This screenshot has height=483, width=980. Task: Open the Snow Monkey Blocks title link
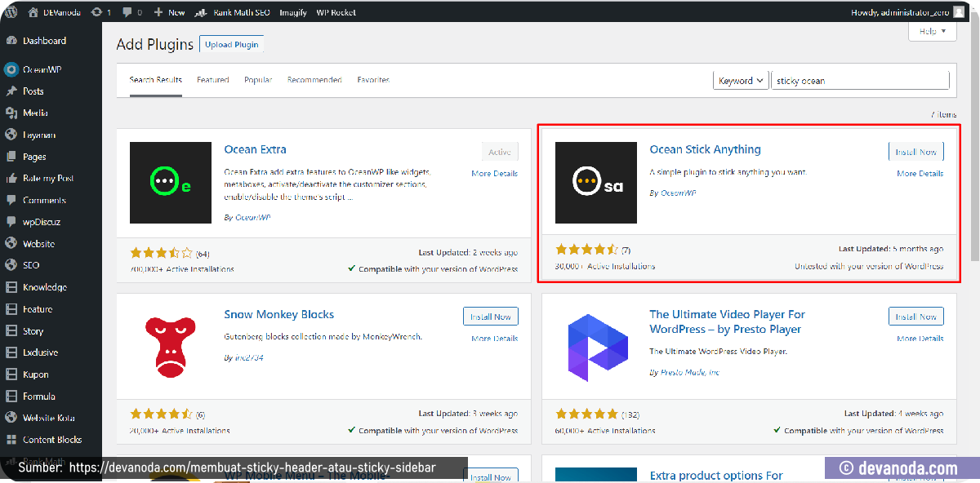(279, 314)
